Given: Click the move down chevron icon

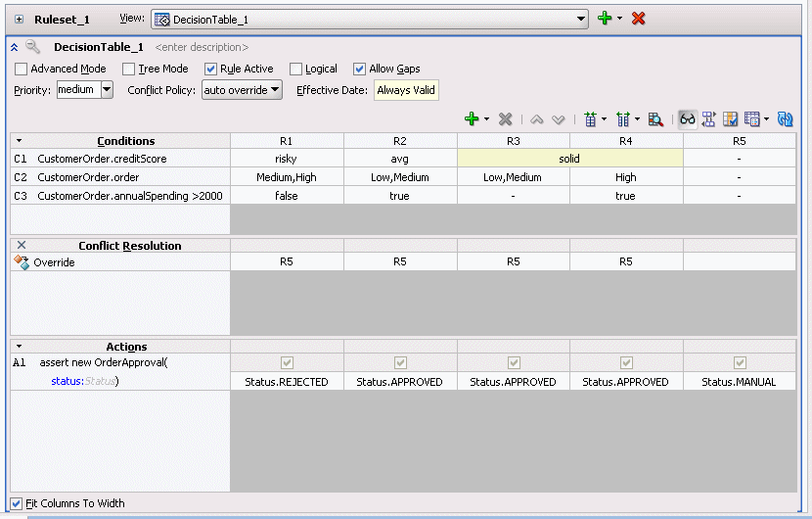Looking at the screenshot, I should coord(559,118).
